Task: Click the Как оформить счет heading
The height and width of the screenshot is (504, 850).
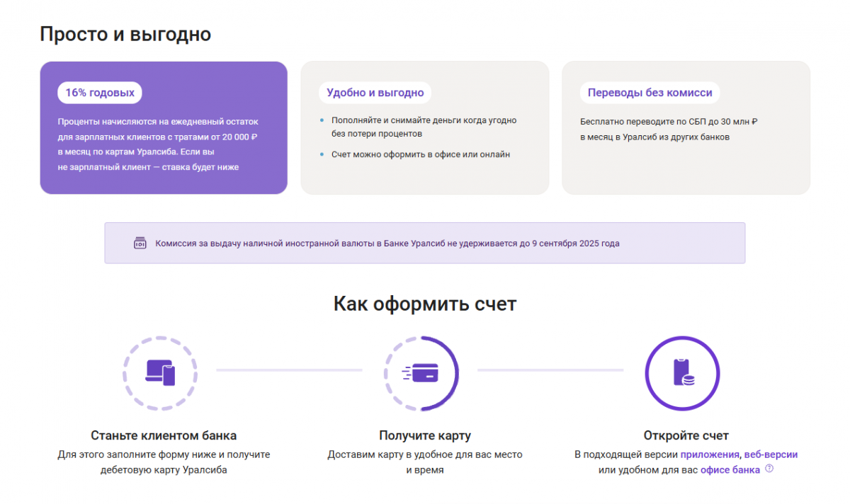Action: (x=425, y=304)
